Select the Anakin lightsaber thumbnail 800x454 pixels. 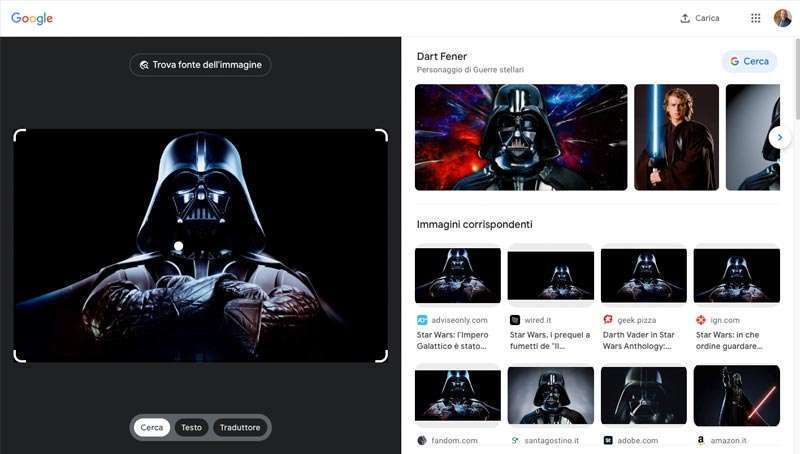click(677, 137)
